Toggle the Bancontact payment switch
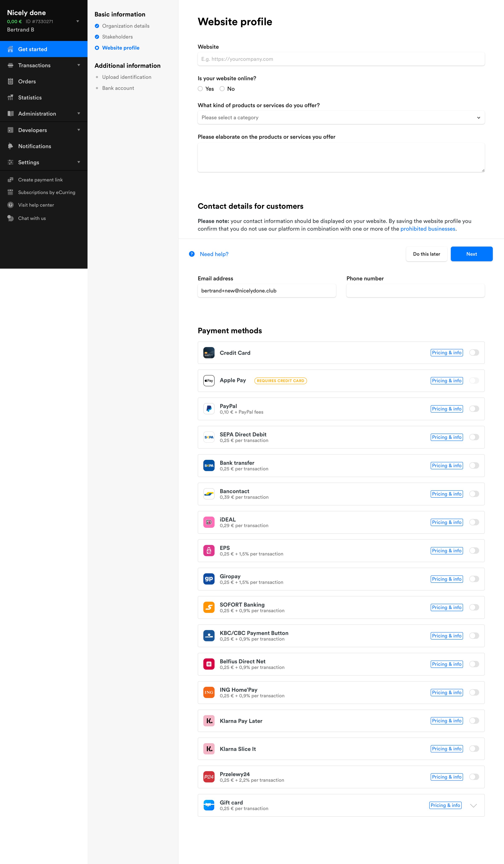 click(474, 494)
